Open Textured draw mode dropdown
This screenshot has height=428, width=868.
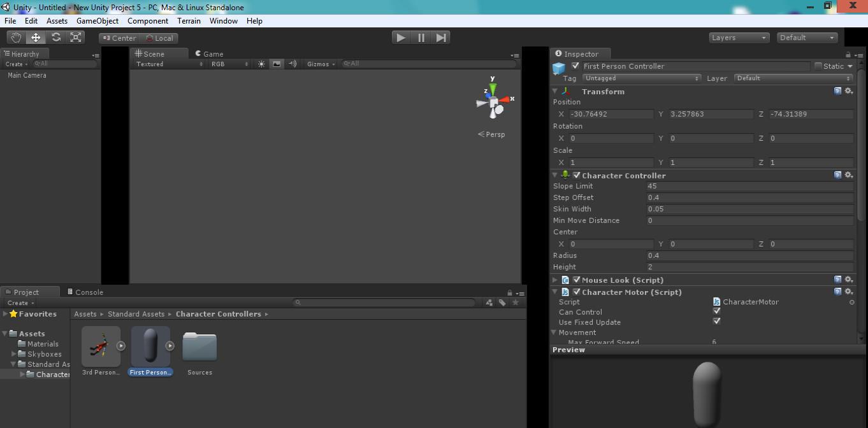pyautogui.click(x=170, y=64)
